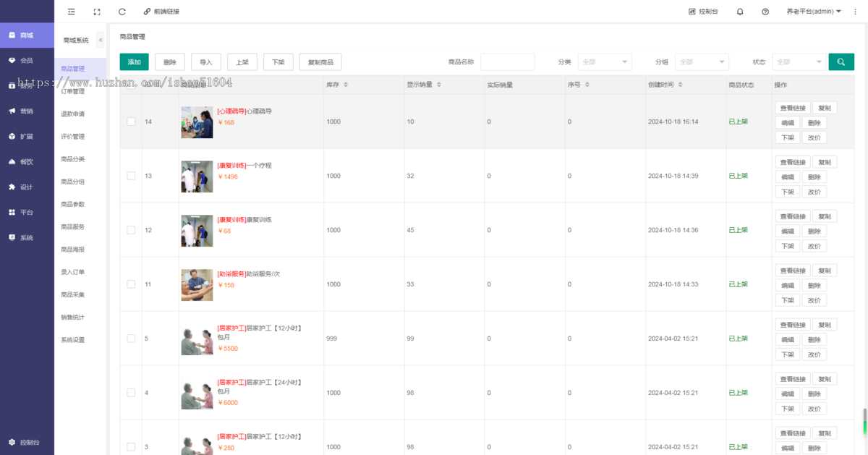Sort the table by the 创建时间 column arrows

point(680,85)
